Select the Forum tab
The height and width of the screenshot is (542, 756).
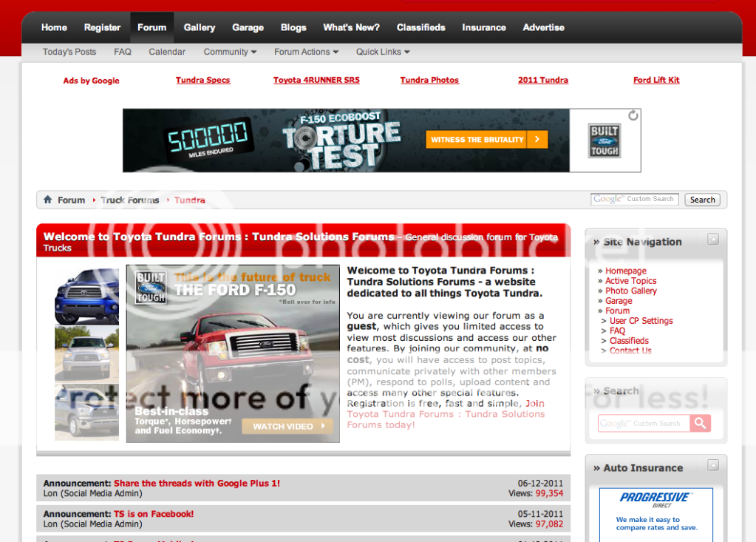point(152,27)
